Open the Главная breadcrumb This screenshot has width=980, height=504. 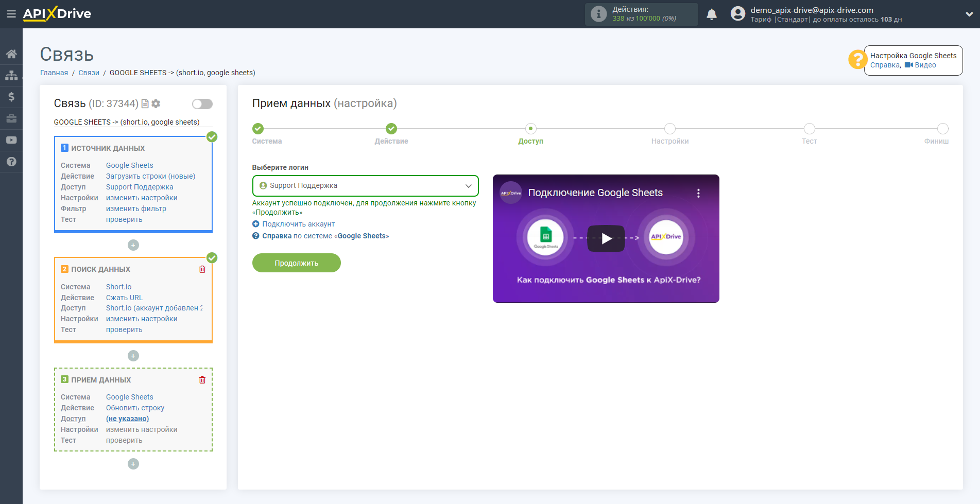click(54, 73)
